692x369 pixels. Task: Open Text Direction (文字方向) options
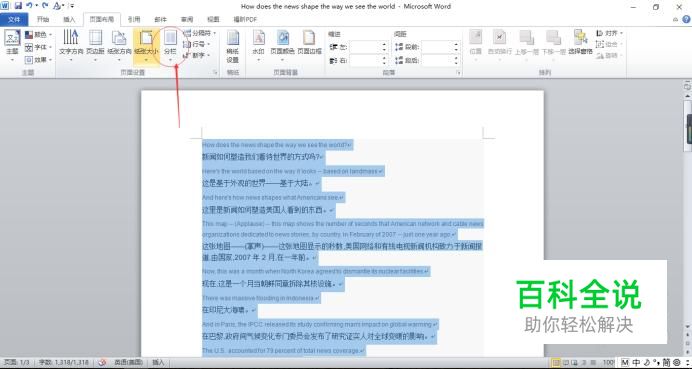click(x=71, y=46)
